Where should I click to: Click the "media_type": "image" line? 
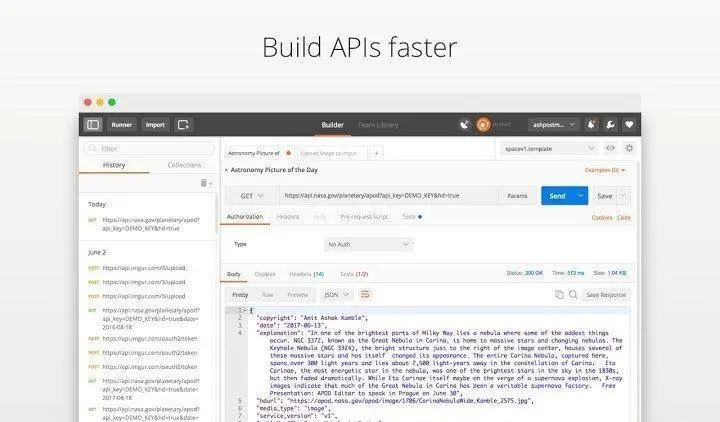tap(293, 408)
